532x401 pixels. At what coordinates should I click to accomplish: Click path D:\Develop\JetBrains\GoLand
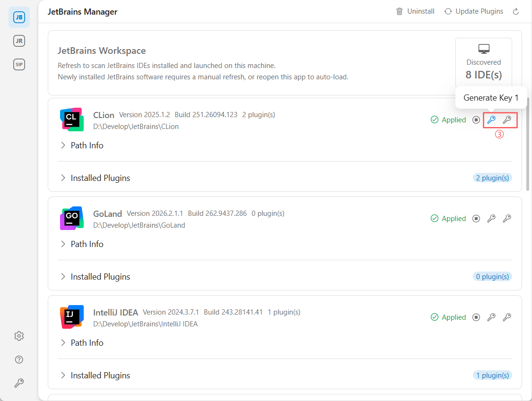139,225
